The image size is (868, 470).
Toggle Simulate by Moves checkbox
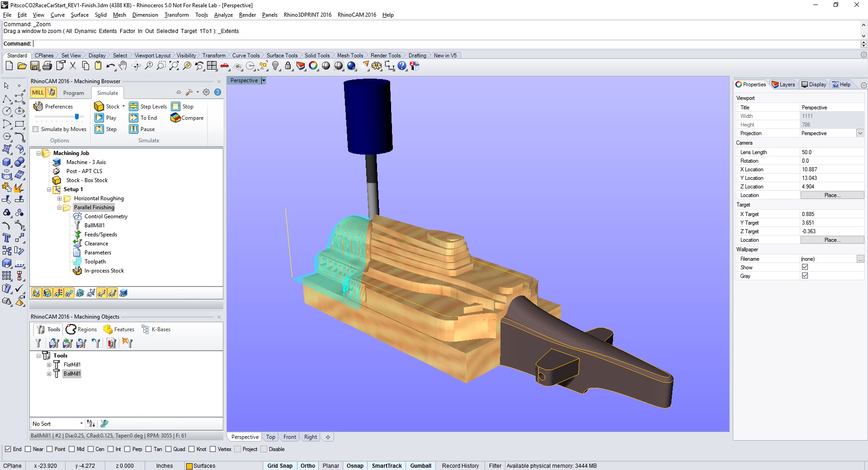point(36,129)
